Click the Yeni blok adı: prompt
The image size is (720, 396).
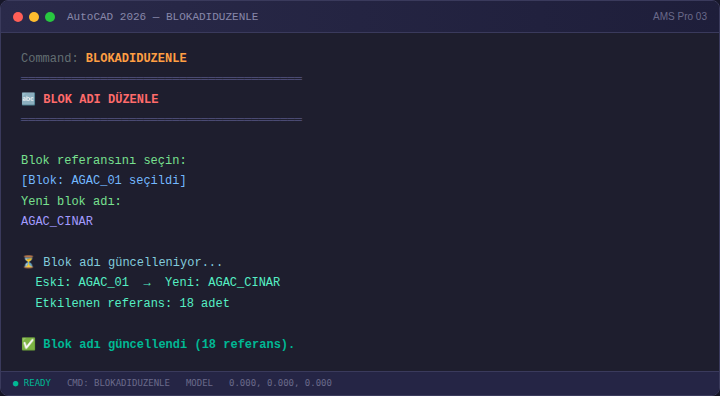point(71,201)
